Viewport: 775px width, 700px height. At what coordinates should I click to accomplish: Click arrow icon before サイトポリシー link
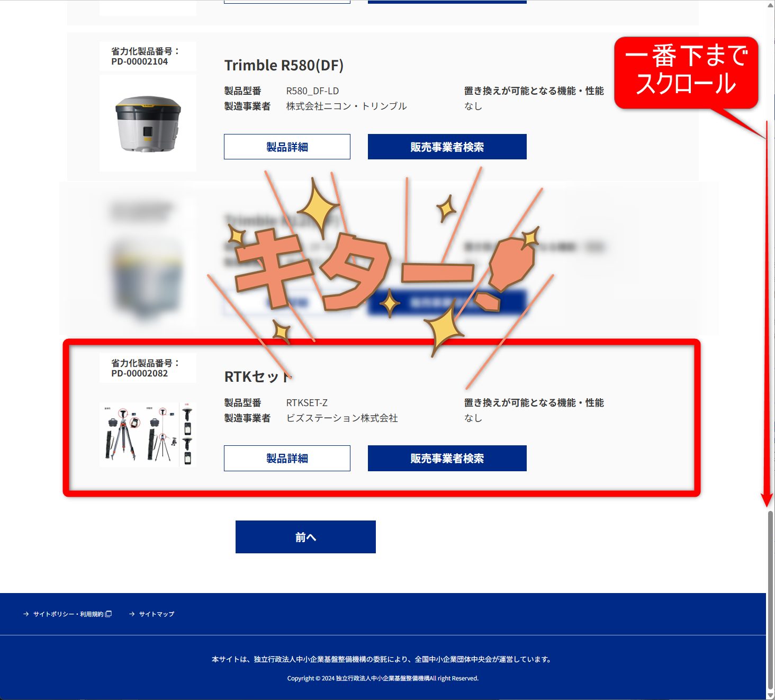tap(26, 614)
